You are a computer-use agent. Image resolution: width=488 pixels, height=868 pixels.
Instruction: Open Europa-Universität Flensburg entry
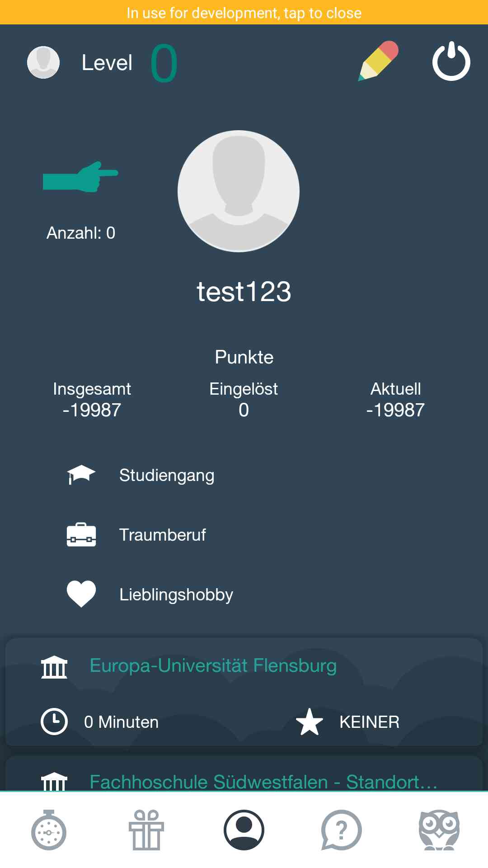coord(213,666)
